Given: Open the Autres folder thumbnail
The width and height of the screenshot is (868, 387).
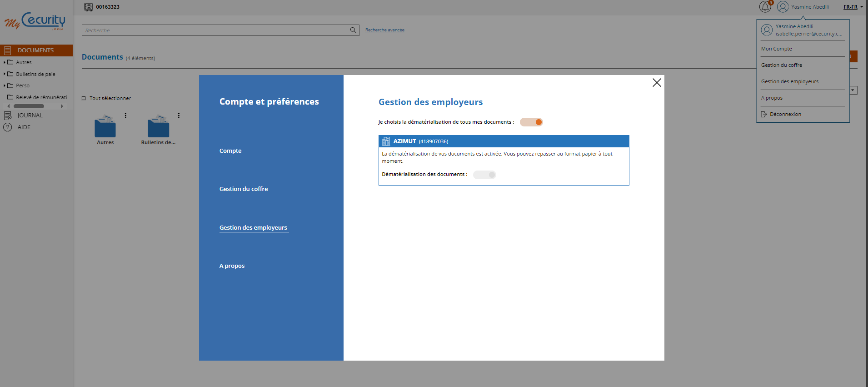Looking at the screenshot, I should (x=105, y=126).
